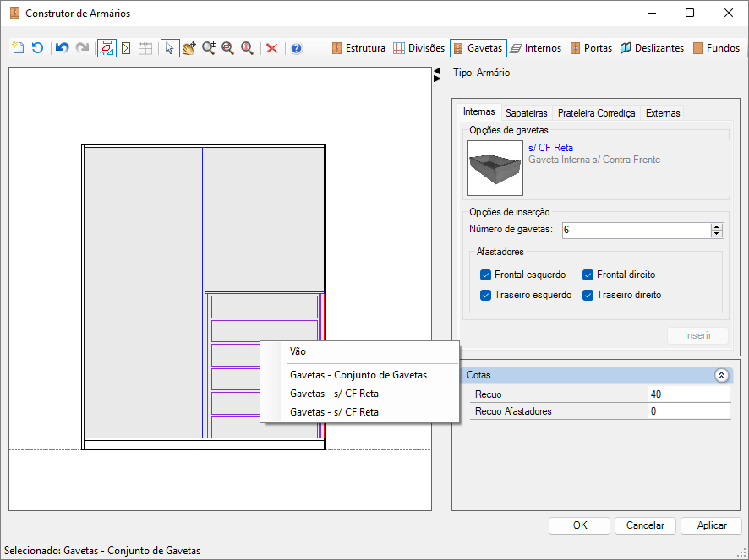
Task: Open the Deslizantes section
Action: click(652, 48)
